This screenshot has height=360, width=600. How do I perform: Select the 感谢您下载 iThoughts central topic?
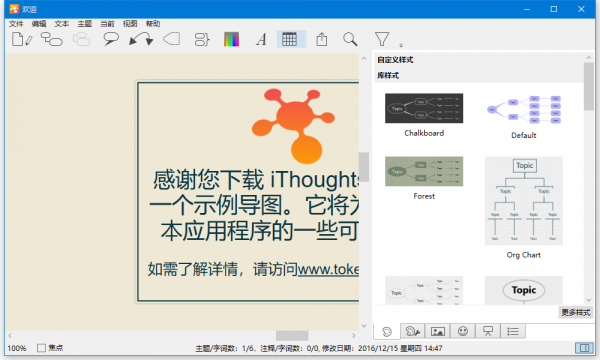pos(249,191)
